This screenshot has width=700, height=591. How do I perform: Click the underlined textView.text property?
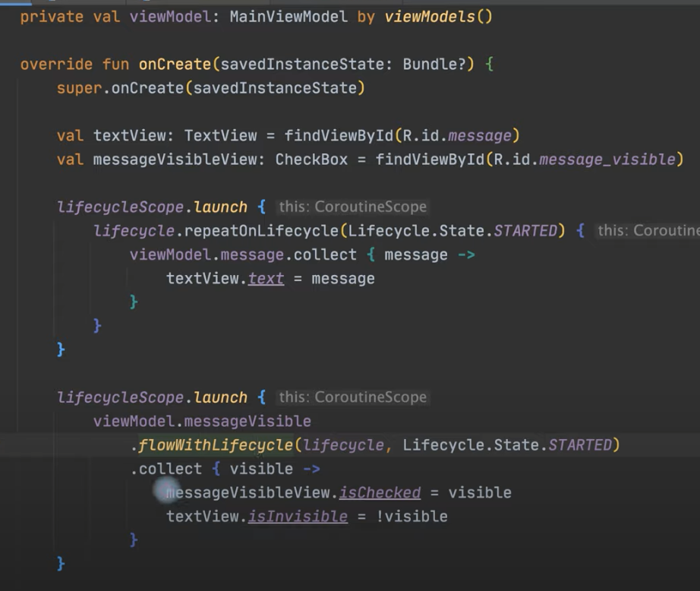coord(266,278)
